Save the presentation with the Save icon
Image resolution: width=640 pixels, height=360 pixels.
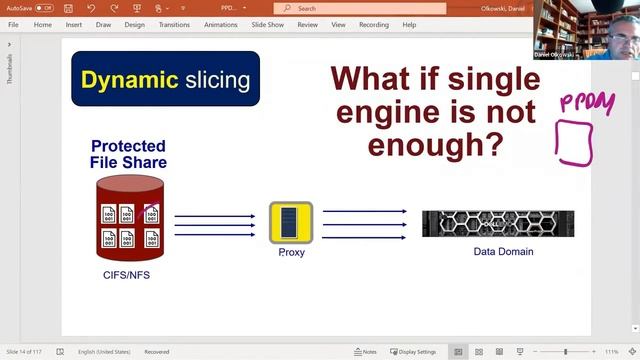68,8
